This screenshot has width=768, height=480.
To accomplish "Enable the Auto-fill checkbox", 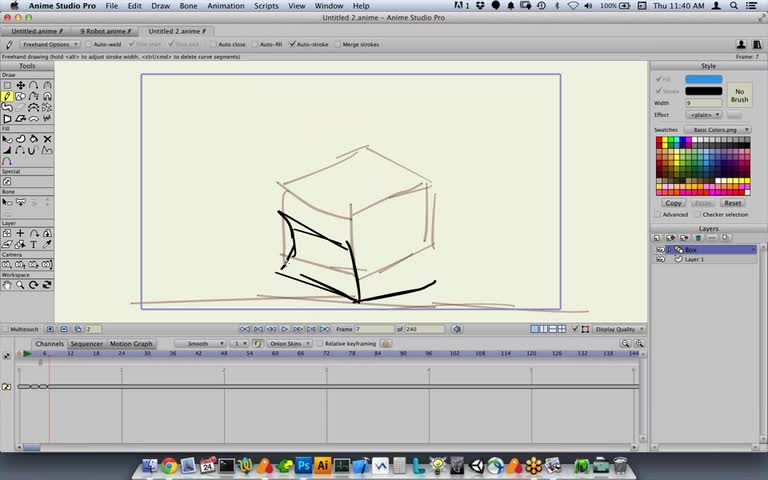I will coord(255,44).
